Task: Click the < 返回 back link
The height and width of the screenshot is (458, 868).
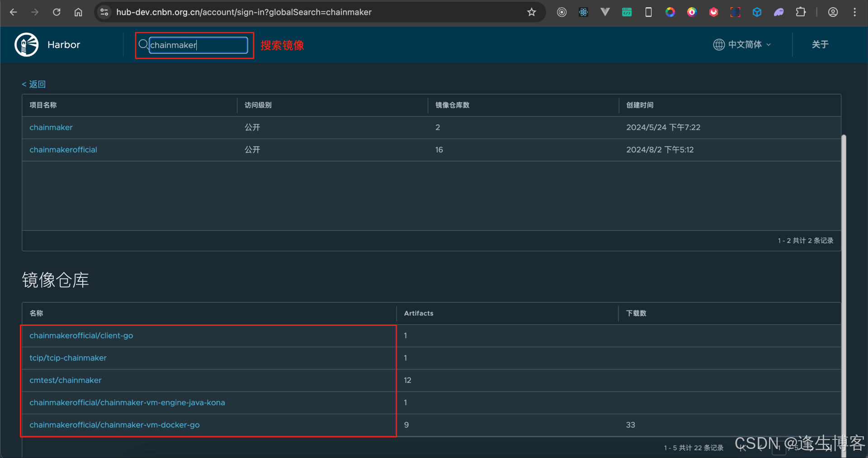Action: pyautogui.click(x=34, y=84)
